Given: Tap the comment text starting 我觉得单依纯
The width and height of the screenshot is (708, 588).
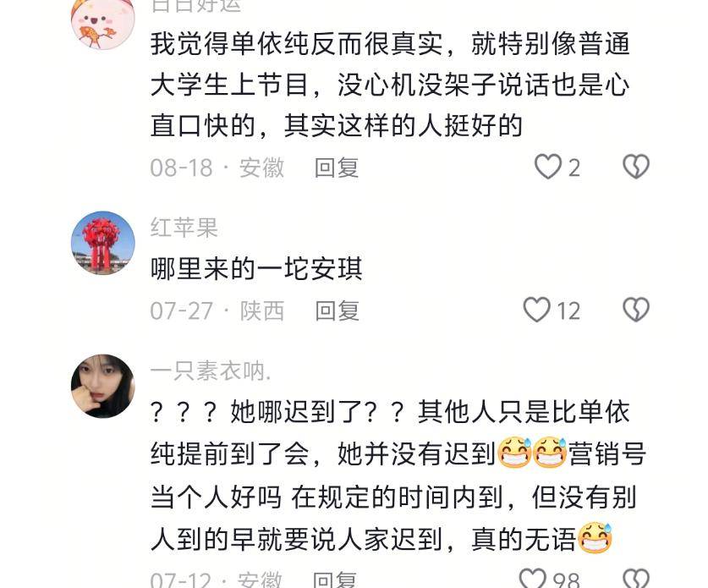Looking at the screenshot, I should (x=390, y=85).
